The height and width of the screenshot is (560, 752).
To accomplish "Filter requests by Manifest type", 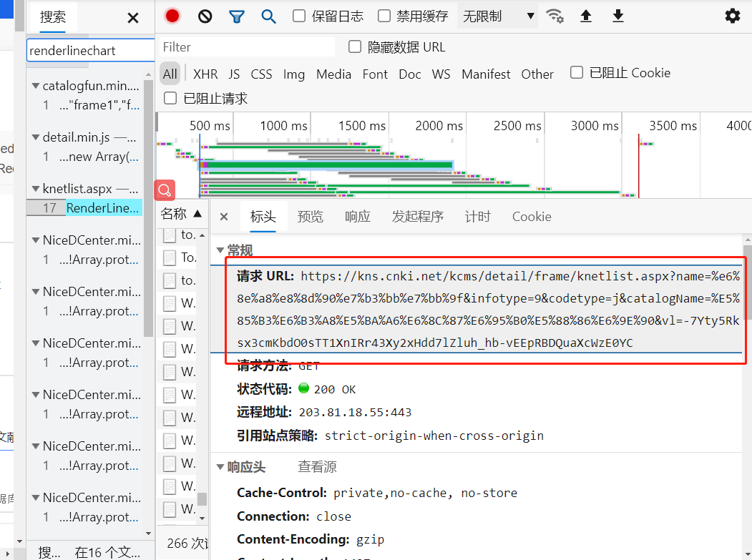I will (487, 74).
